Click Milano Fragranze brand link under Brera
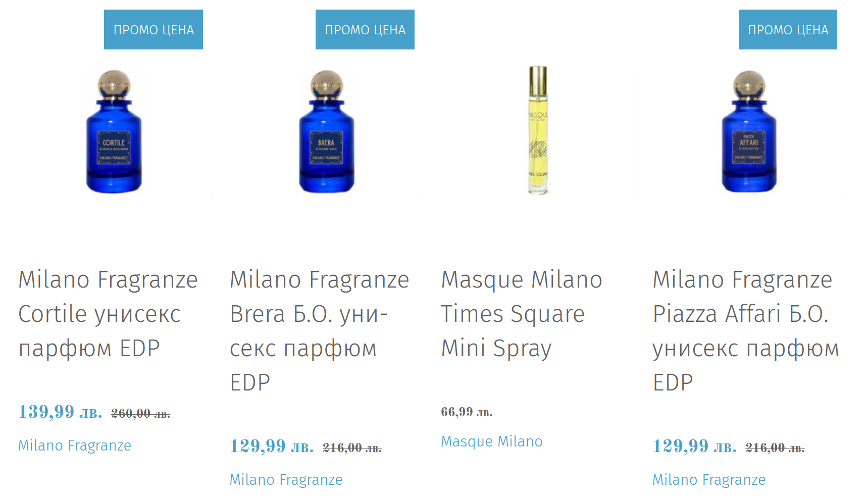867x504 pixels. pyautogui.click(x=286, y=480)
